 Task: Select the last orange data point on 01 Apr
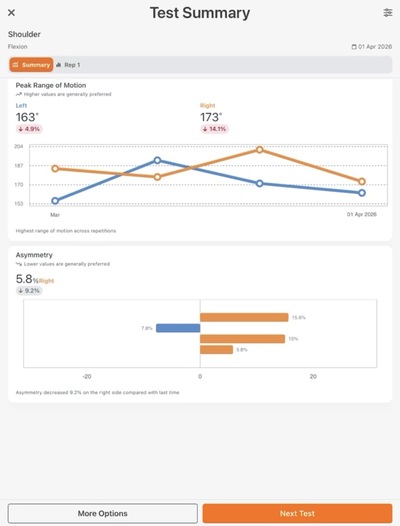(362, 181)
